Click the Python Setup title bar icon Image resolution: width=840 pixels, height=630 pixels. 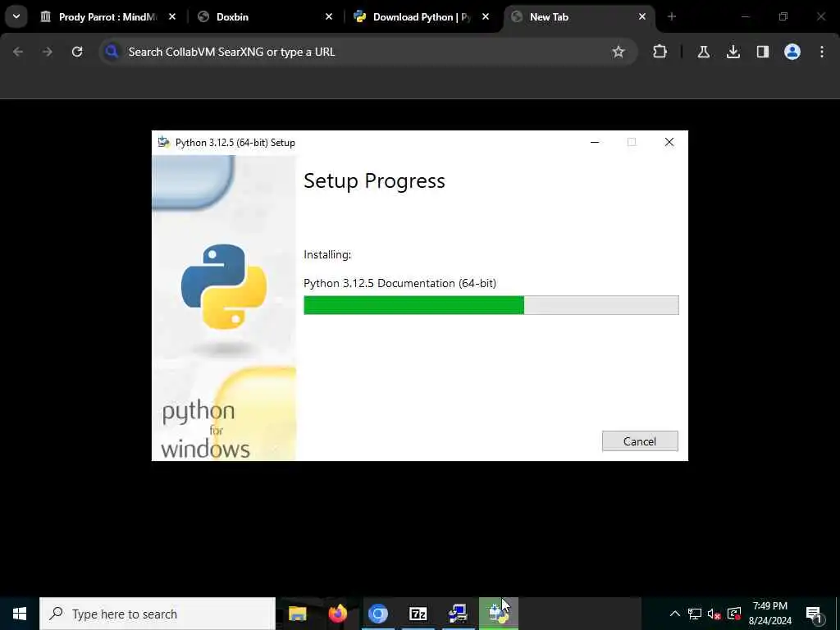coord(164,142)
